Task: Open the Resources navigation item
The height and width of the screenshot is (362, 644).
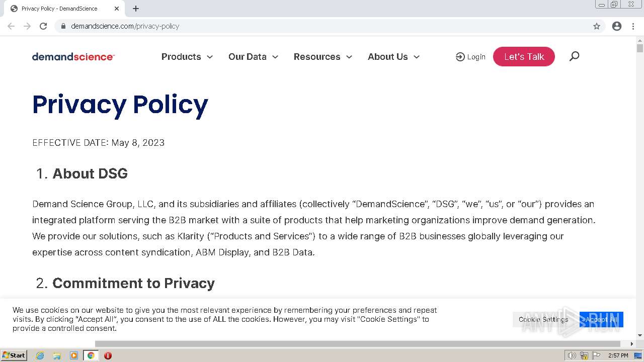Action: [317, 57]
